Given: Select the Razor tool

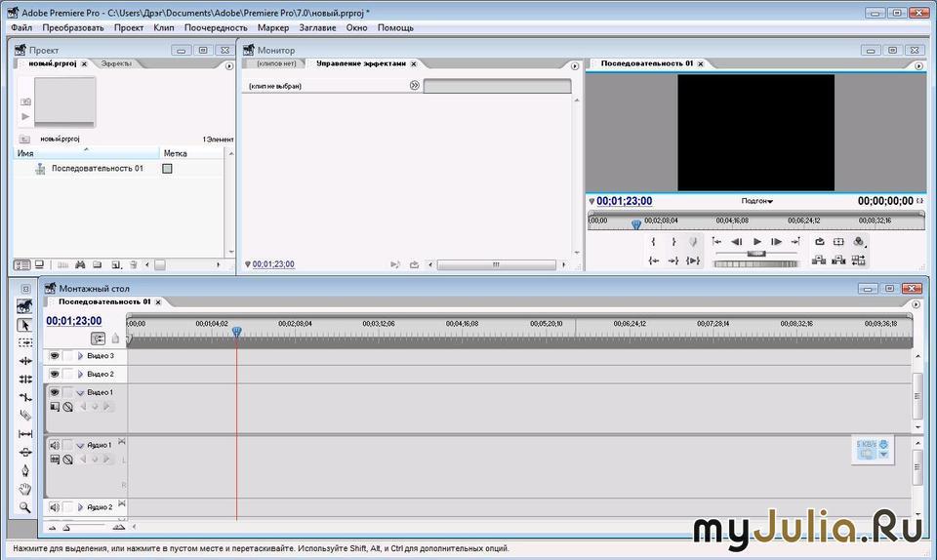Looking at the screenshot, I should pos(25,415).
